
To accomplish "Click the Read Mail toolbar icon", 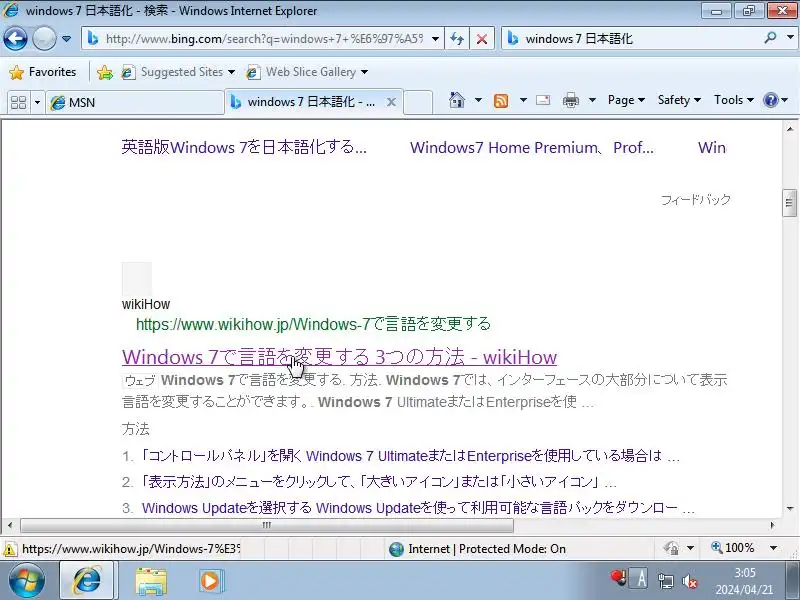I will pyautogui.click(x=543, y=100).
